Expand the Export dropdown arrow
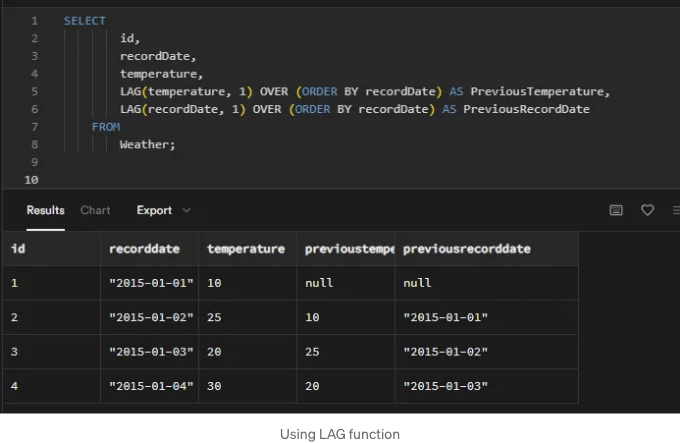Screen dimensions: 680x443 tap(186, 210)
